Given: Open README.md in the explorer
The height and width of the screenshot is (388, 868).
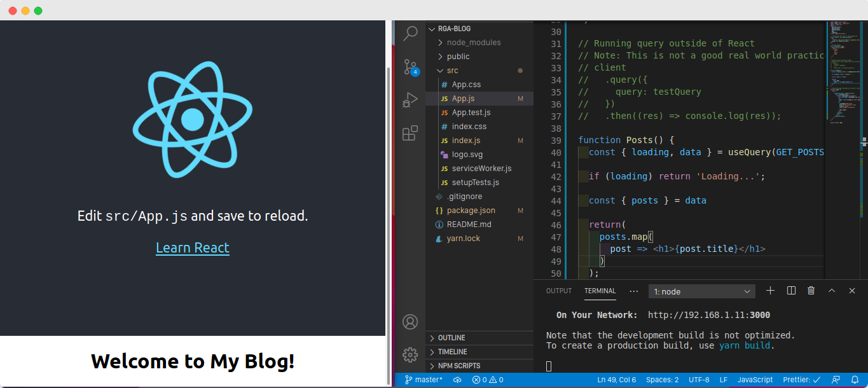Looking at the screenshot, I should click(479, 225).
